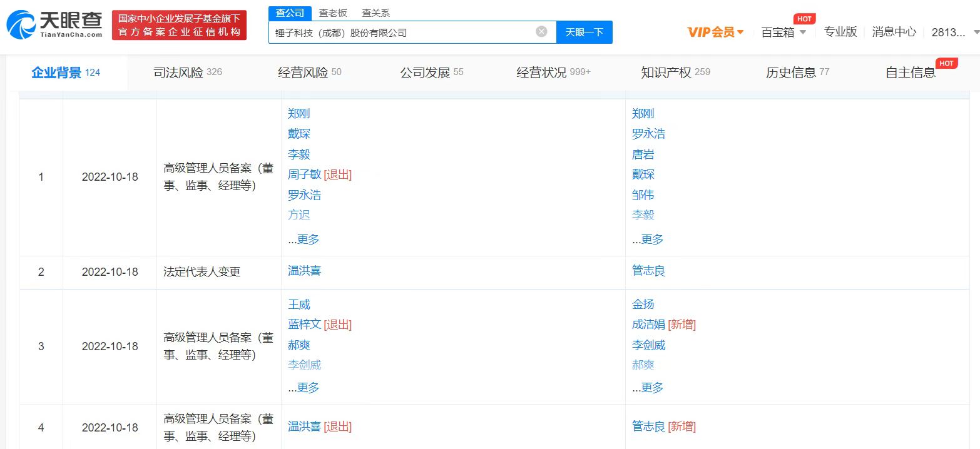Expand ...更多 in row 1 before-change column
This screenshot has width=980, height=449.
point(304,240)
